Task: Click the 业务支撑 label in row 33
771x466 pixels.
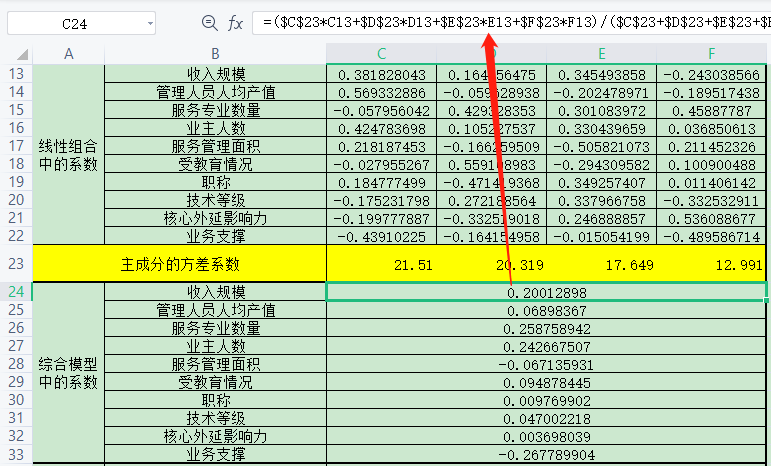Action: (x=215, y=454)
